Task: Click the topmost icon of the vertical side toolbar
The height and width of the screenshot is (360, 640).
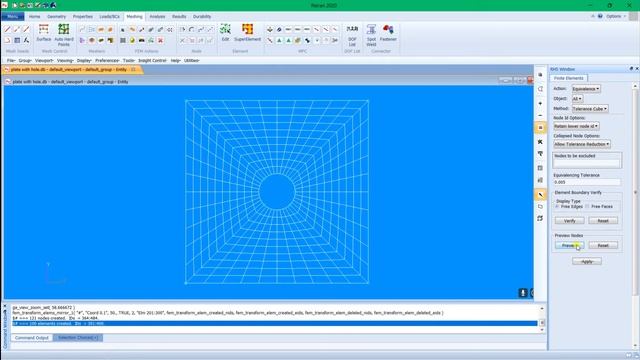Action: [540, 75]
